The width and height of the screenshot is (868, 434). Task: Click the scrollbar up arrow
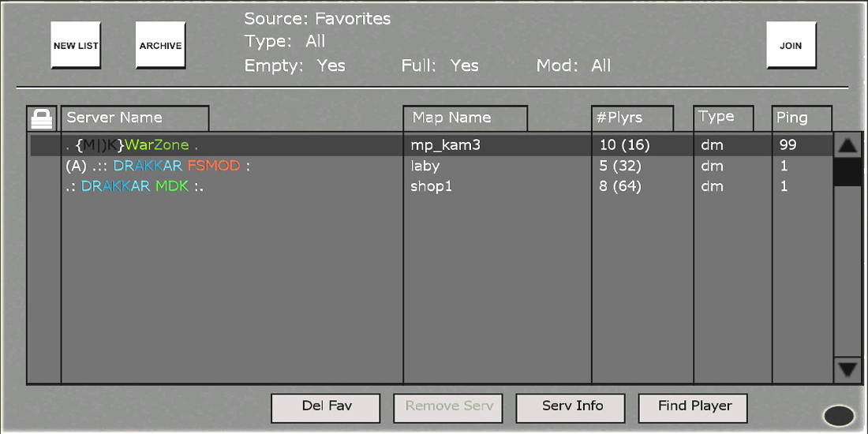(x=848, y=146)
